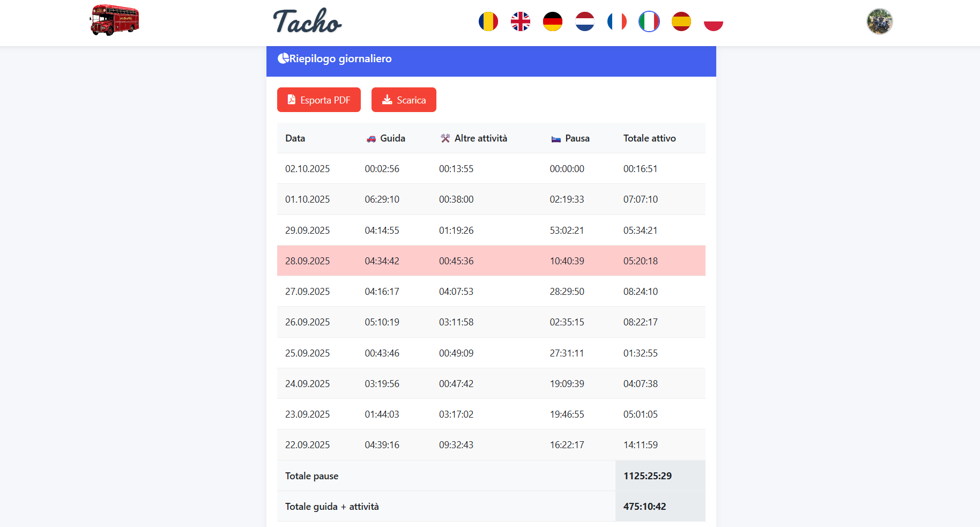This screenshot has width=980, height=527.
Task: Pick the Polish flag language
Action: point(713,22)
